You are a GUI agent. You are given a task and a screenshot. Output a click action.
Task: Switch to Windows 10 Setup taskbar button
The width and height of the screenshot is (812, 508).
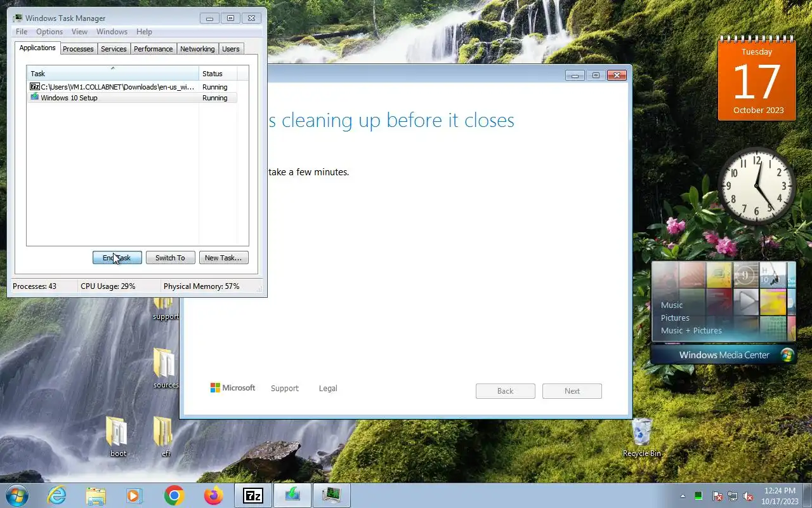point(292,495)
